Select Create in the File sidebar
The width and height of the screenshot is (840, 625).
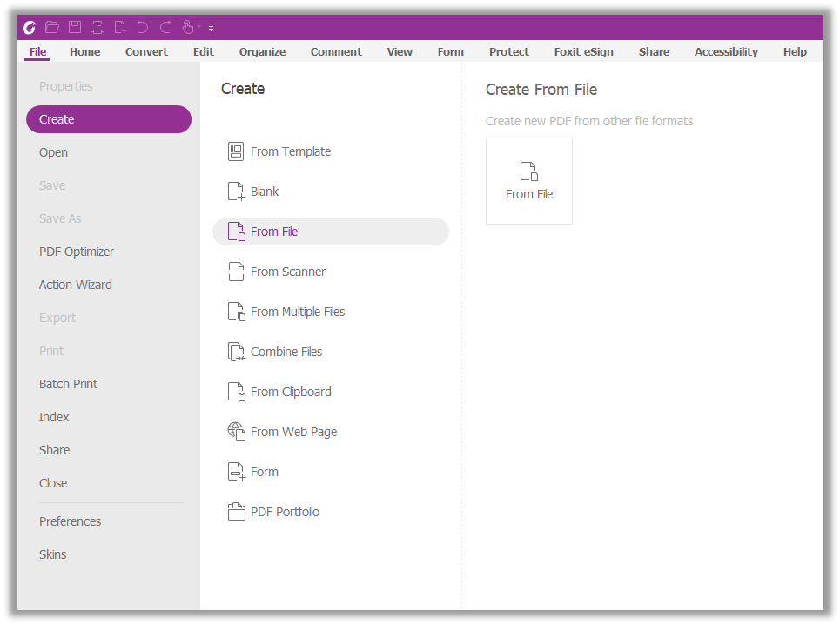(109, 119)
